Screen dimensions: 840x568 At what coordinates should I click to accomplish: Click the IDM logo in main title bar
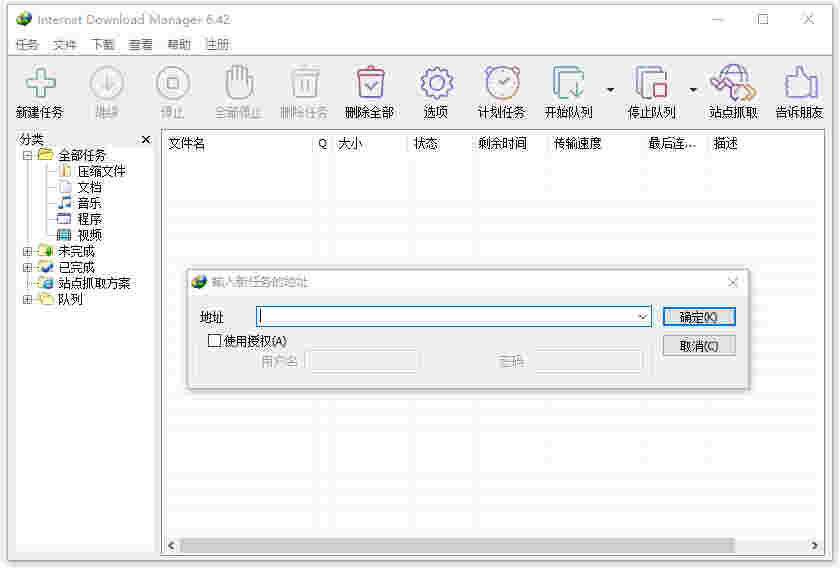(x=24, y=19)
